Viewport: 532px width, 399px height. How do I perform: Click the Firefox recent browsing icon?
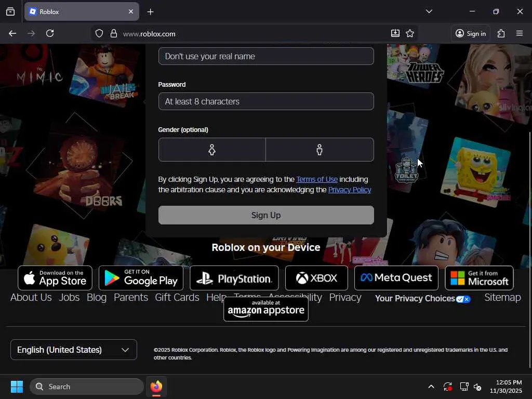pyautogui.click(x=10, y=11)
